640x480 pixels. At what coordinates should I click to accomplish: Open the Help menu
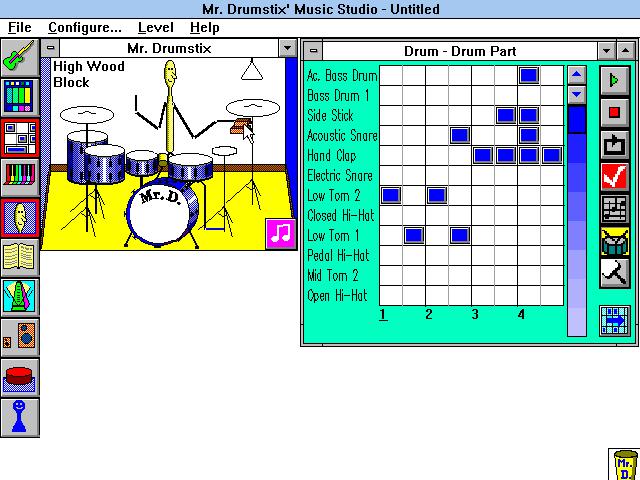[x=204, y=27]
